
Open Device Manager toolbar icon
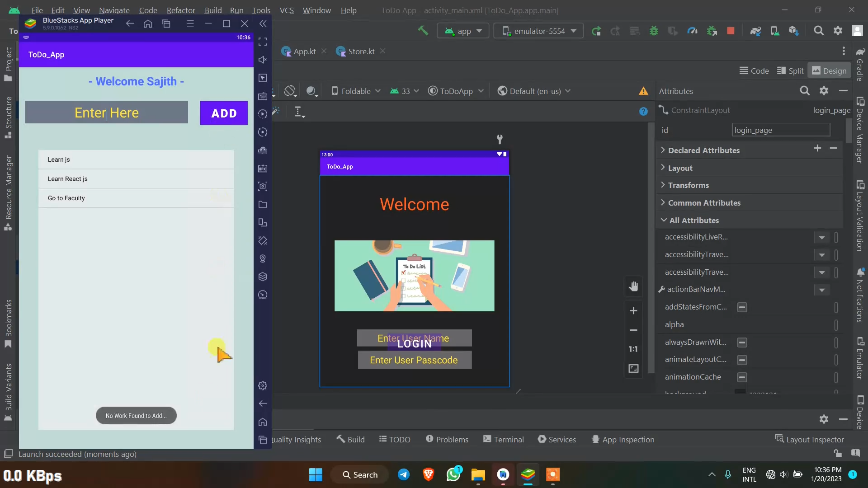[x=774, y=31]
